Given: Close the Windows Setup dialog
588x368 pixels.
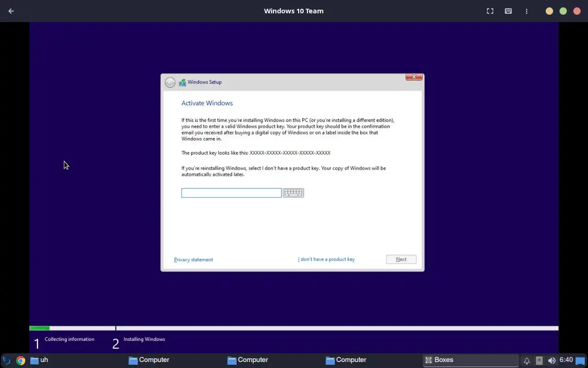Looking at the screenshot, I should pyautogui.click(x=414, y=77).
